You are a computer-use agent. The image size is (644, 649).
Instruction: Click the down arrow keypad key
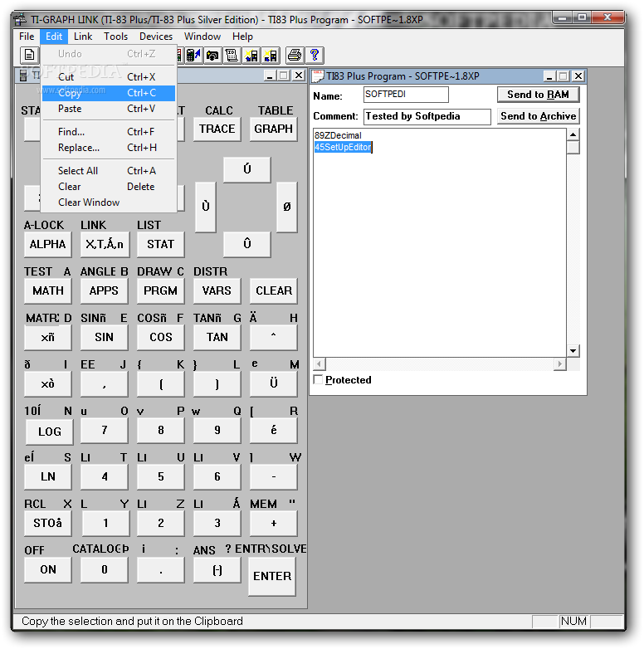pos(247,244)
